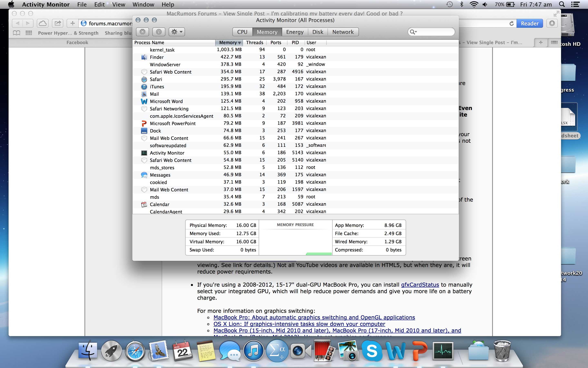Click the Wi-Fi status icon
This screenshot has height=368, width=588.
point(474,4)
